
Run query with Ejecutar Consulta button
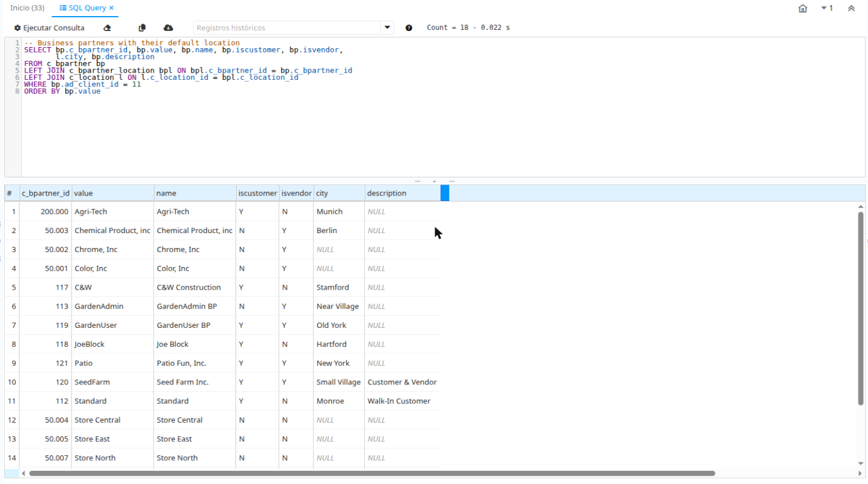49,28
